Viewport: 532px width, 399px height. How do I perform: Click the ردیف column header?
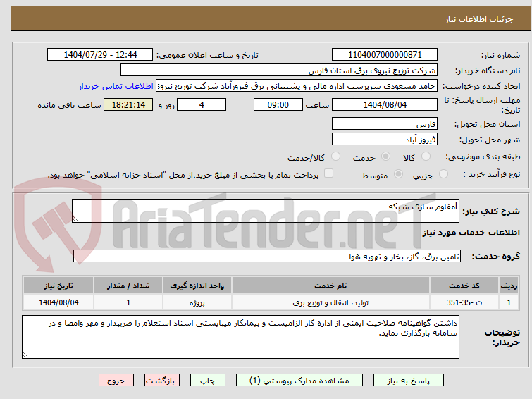coord(509,286)
